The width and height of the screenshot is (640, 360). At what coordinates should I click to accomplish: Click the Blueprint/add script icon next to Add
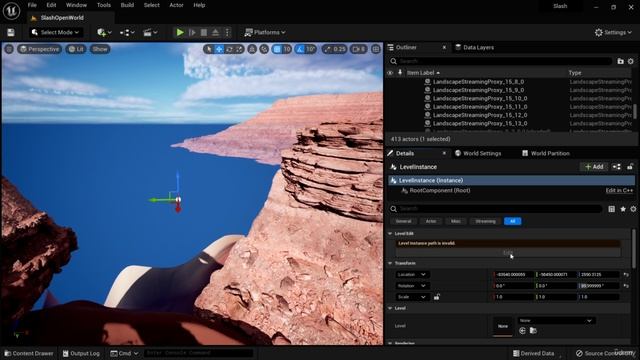point(617,167)
